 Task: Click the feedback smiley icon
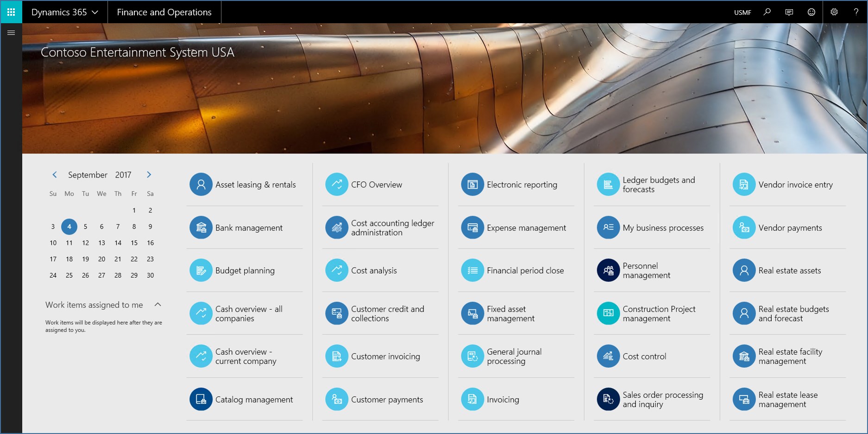click(811, 12)
